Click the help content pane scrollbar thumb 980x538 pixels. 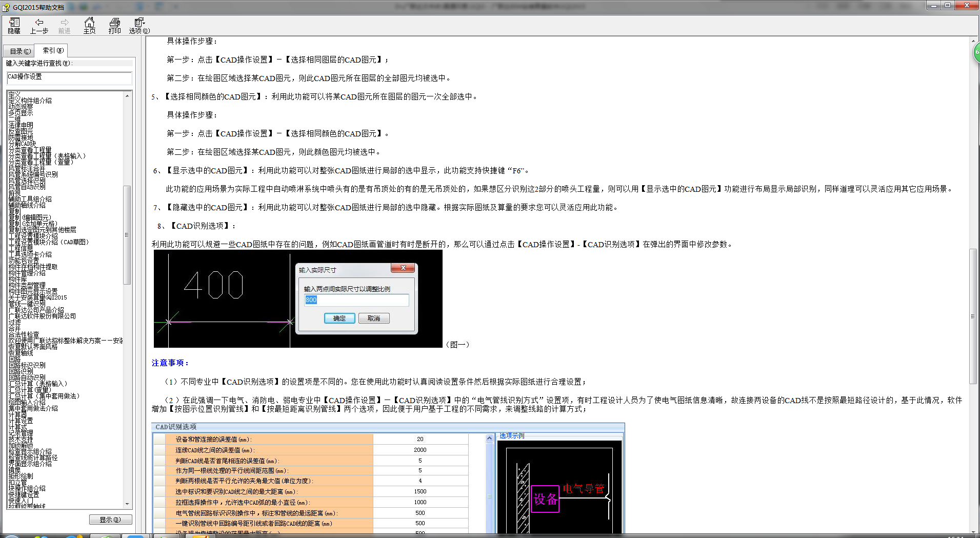(973, 316)
